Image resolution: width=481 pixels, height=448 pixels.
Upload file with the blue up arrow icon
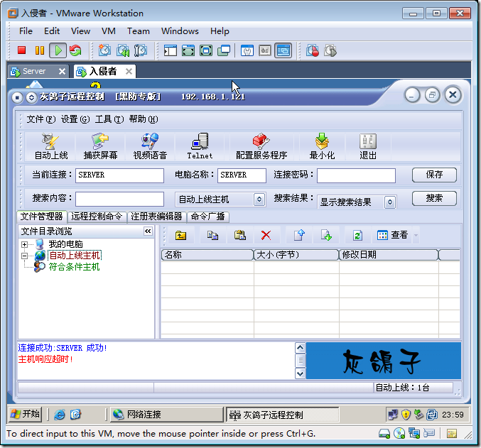pos(299,236)
